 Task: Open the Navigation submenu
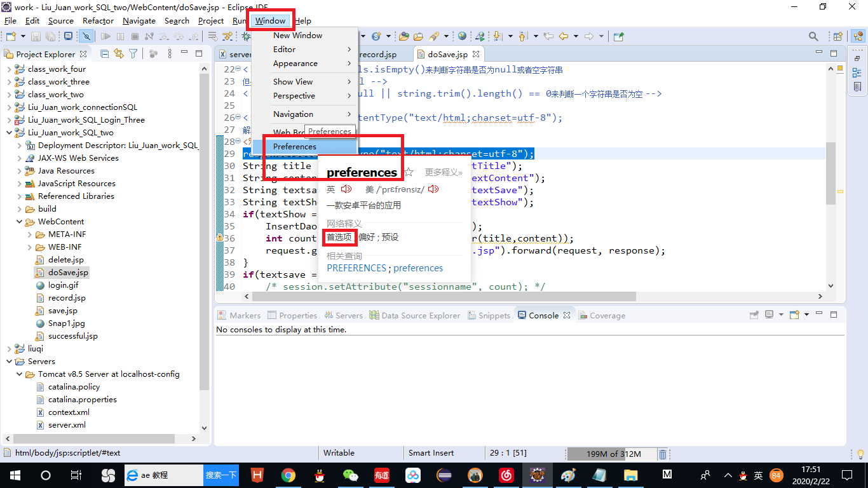pos(304,114)
